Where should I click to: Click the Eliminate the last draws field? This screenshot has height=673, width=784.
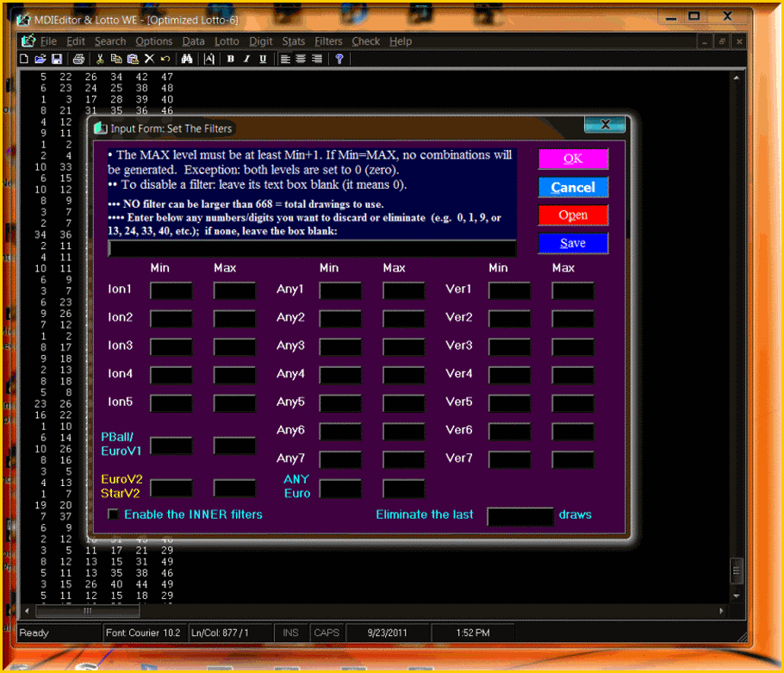[x=520, y=515]
